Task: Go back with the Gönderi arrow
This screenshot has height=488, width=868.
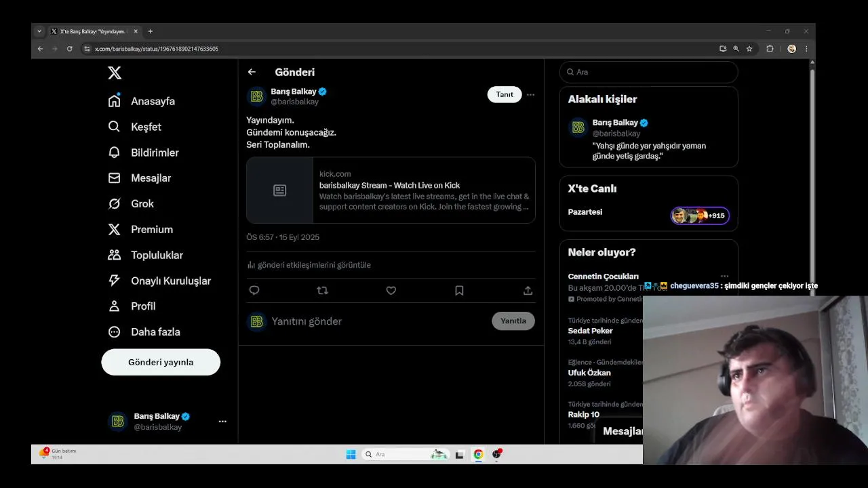Action: 252,72
